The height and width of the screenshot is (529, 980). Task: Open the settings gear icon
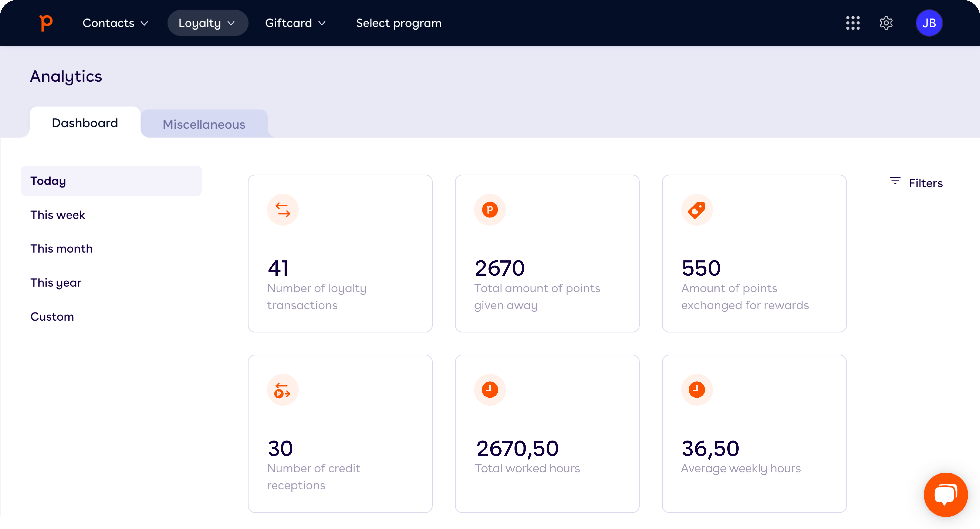(886, 23)
